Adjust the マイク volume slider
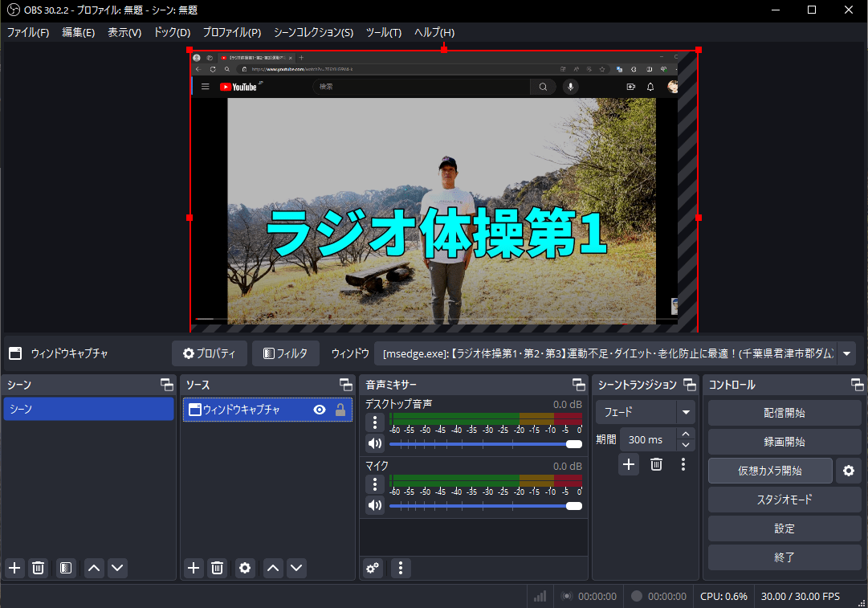 486,506
